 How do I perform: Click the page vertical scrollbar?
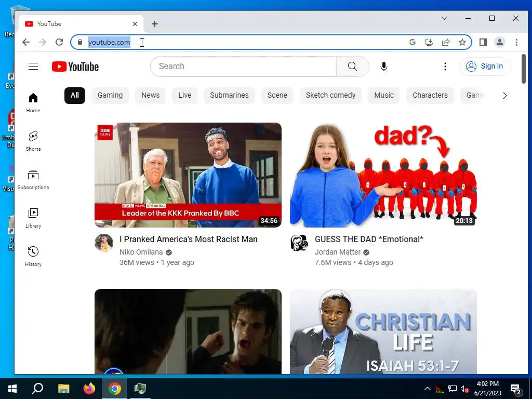[x=524, y=69]
